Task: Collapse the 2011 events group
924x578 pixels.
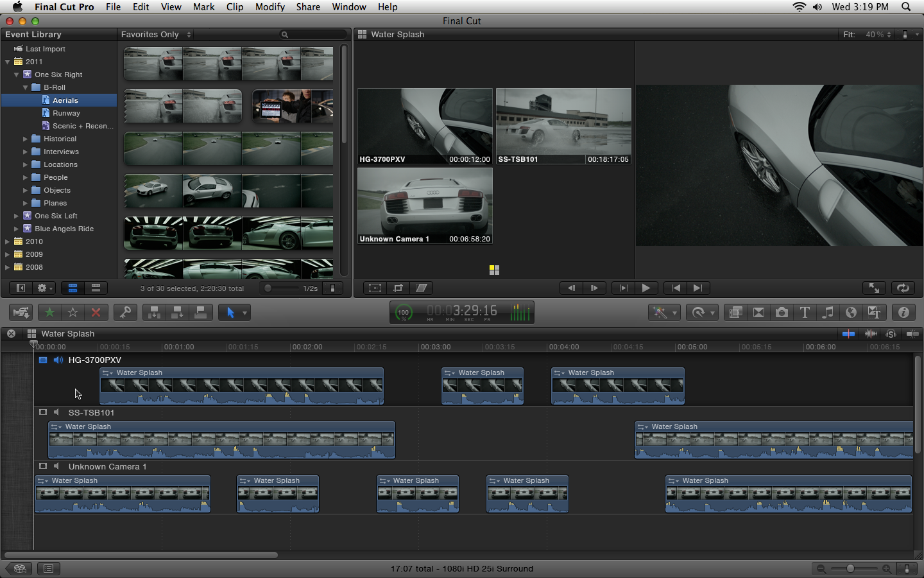Action: point(8,62)
